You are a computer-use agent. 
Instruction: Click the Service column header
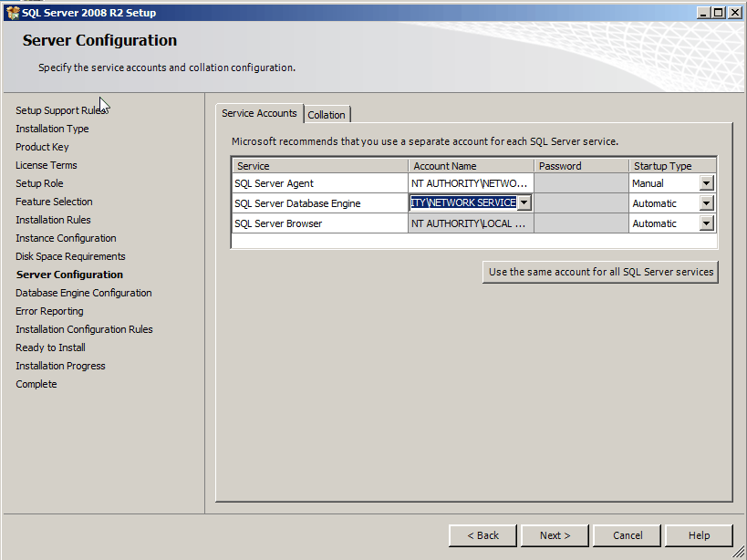[x=320, y=166]
